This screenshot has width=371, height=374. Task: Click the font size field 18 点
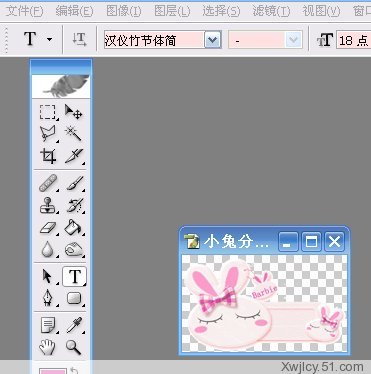pos(354,40)
